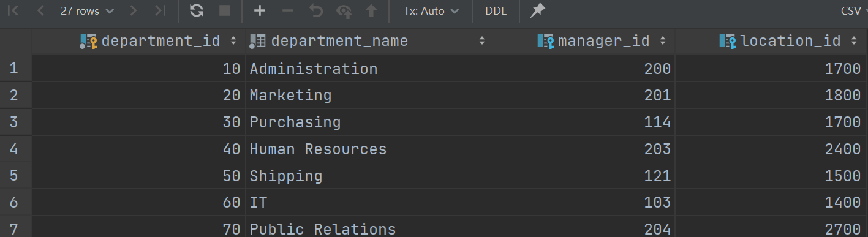This screenshot has height=237, width=868.
Task: Reload the table data
Action: 196,11
